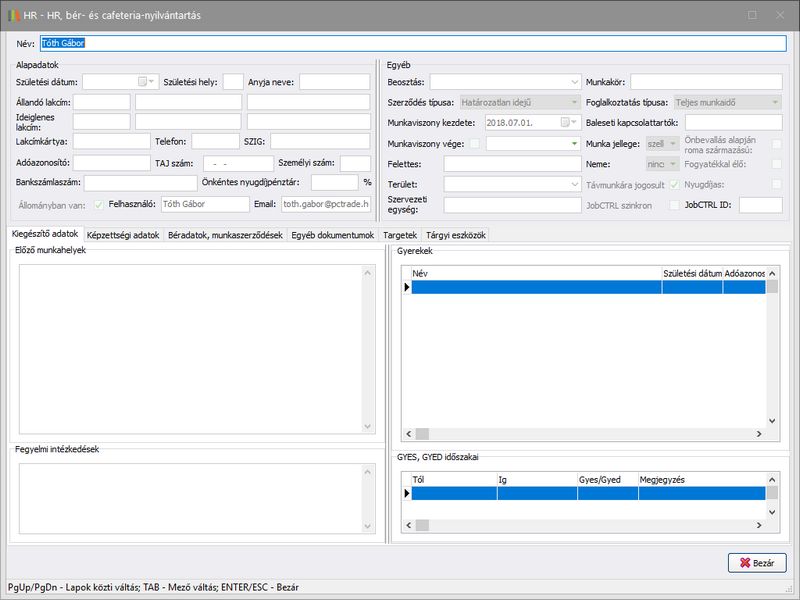
Task: Toggle the Távmunkára jogosult checkbox
Action: [x=674, y=184]
